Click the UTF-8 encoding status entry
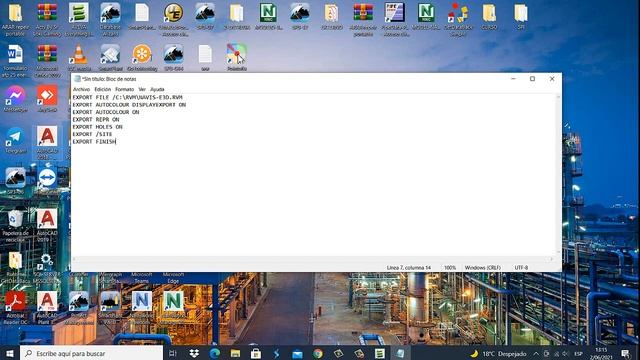The height and width of the screenshot is (360, 640). [x=521, y=268]
